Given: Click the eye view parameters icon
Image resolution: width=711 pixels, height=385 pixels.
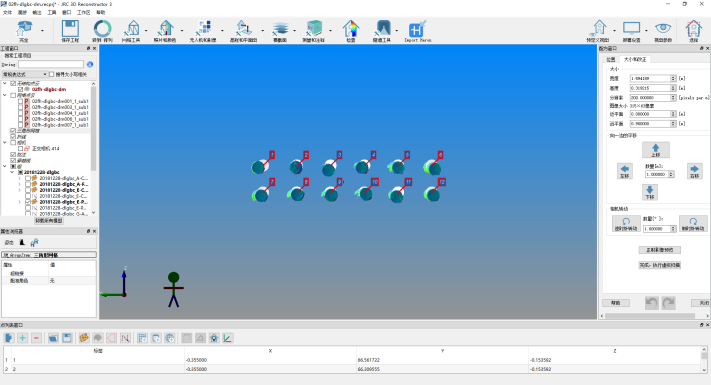Looking at the screenshot, I should (x=662, y=29).
